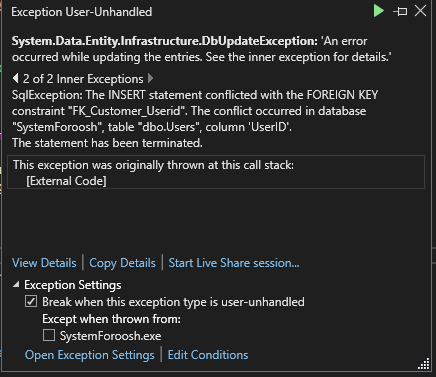Open the View Details link

44,263
